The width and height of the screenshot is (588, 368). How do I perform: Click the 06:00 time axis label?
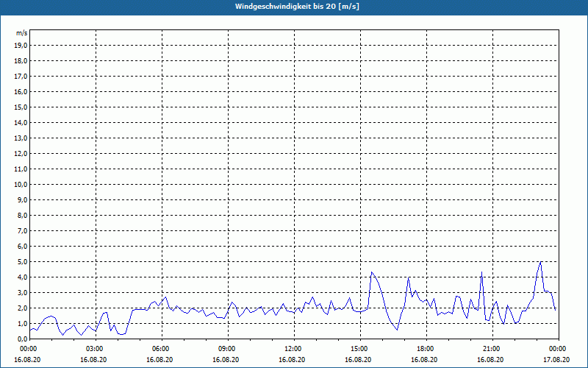pos(162,349)
